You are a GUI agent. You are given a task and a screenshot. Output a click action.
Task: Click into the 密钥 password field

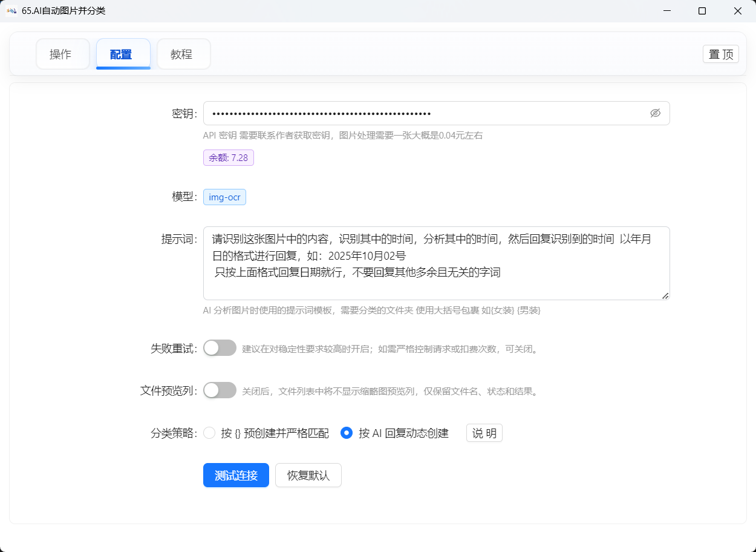point(423,113)
